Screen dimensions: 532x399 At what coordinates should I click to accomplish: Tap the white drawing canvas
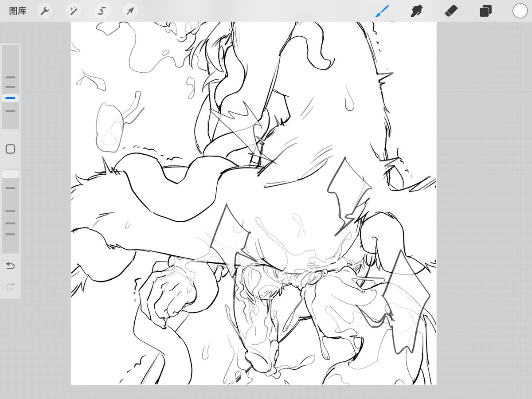(x=254, y=203)
